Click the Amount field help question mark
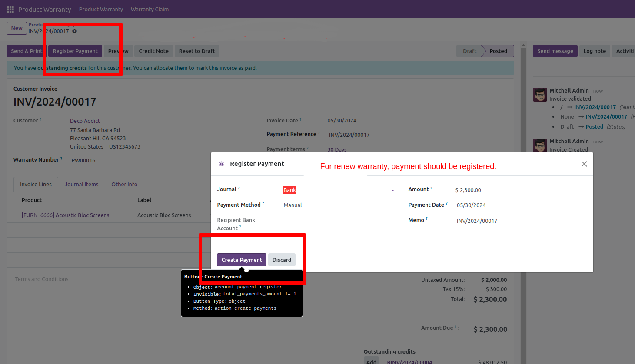Image resolution: width=635 pixels, height=364 pixels. pyautogui.click(x=431, y=188)
